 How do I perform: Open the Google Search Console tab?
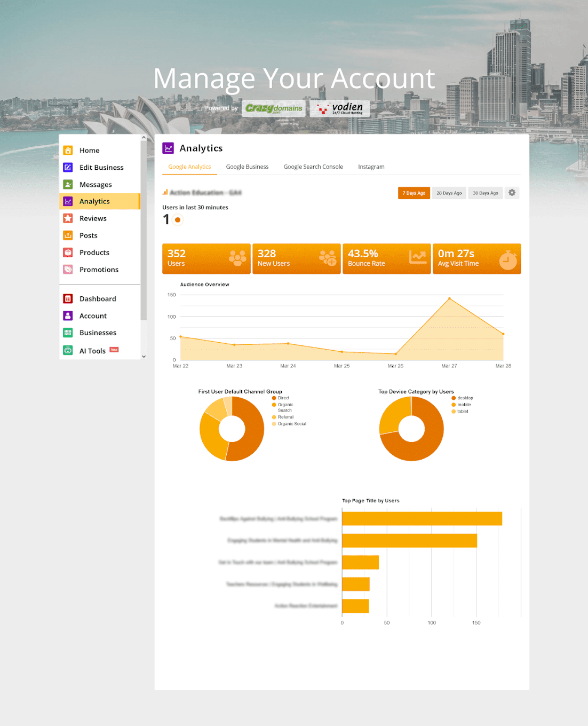pyautogui.click(x=313, y=167)
